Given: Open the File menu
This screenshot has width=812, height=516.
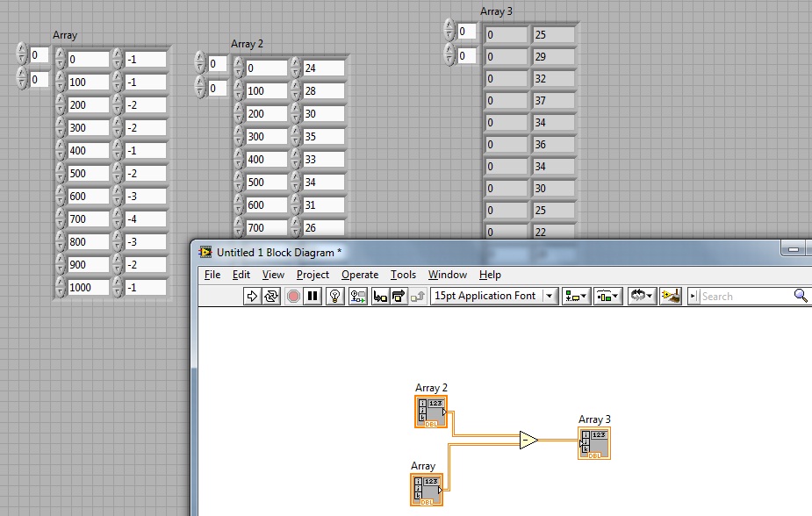Looking at the screenshot, I should [x=212, y=275].
